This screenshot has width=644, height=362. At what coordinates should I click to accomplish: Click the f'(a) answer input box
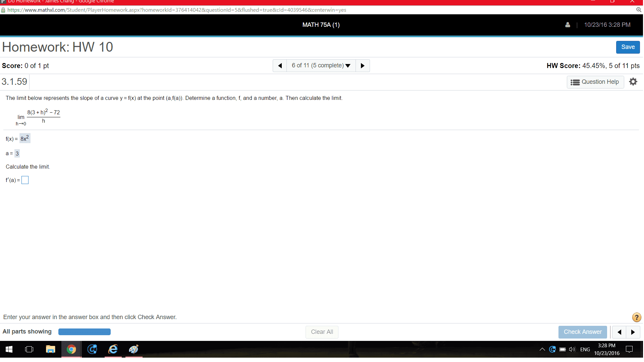(x=25, y=180)
